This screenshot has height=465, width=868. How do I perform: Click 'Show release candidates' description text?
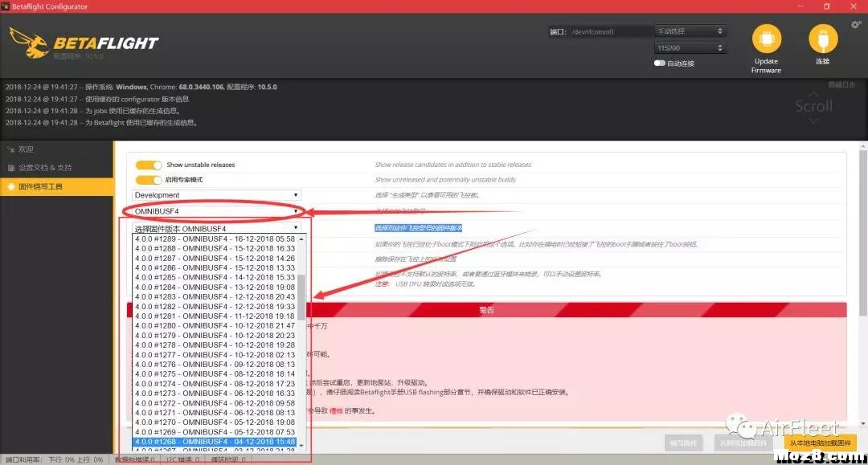(x=452, y=165)
